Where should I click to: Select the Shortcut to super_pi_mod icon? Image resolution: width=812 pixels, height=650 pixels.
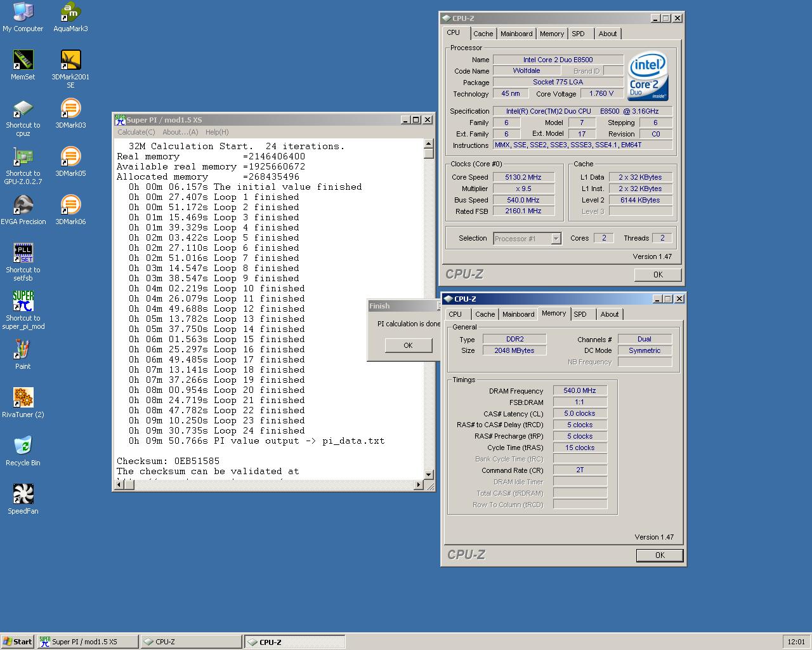point(23,310)
